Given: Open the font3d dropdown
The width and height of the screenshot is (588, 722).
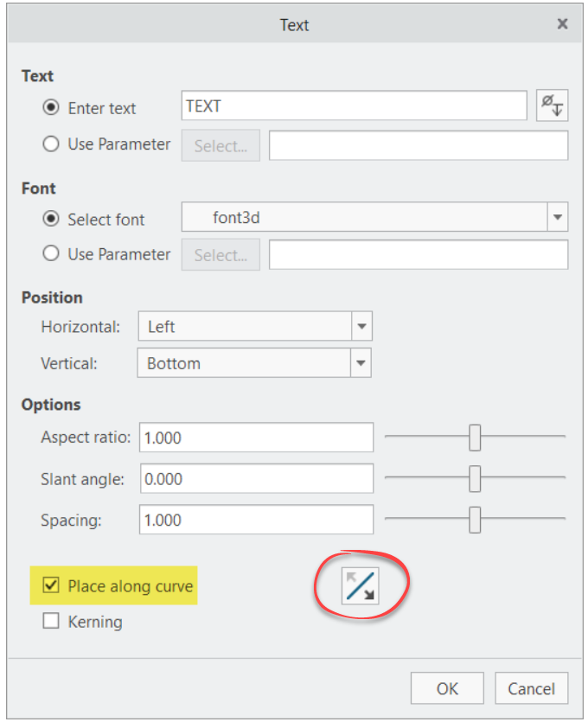Looking at the screenshot, I should click(x=558, y=217).
